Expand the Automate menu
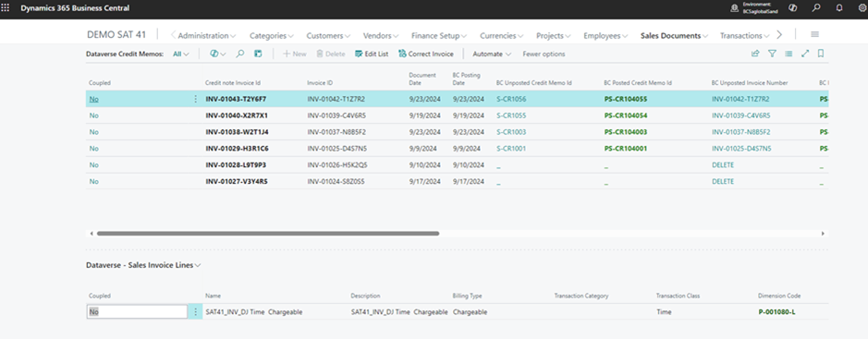The height and width of the screenshot is (339, 868). (492, 54)
